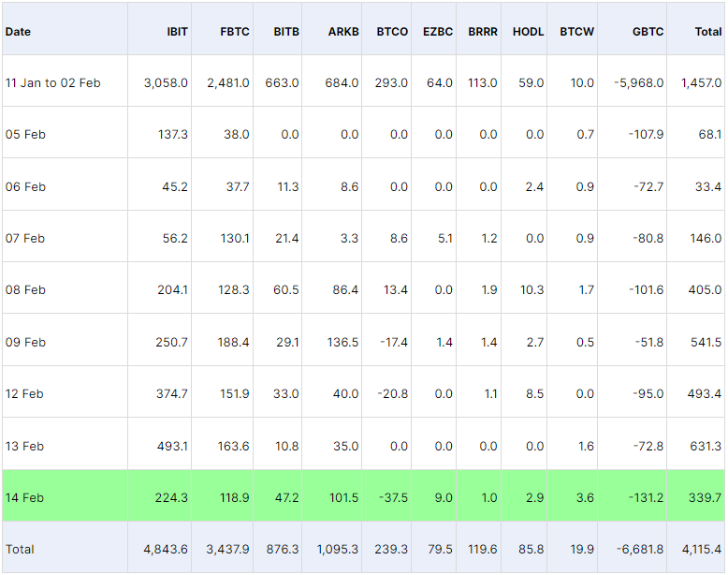
Task: Click the GBTC value -131.2
Action: 646,498
